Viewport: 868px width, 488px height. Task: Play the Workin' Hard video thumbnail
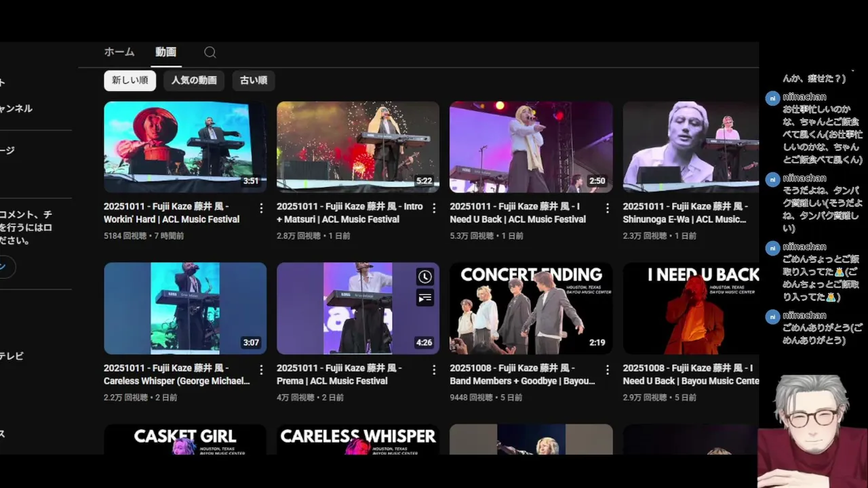[x=185, y=147]
